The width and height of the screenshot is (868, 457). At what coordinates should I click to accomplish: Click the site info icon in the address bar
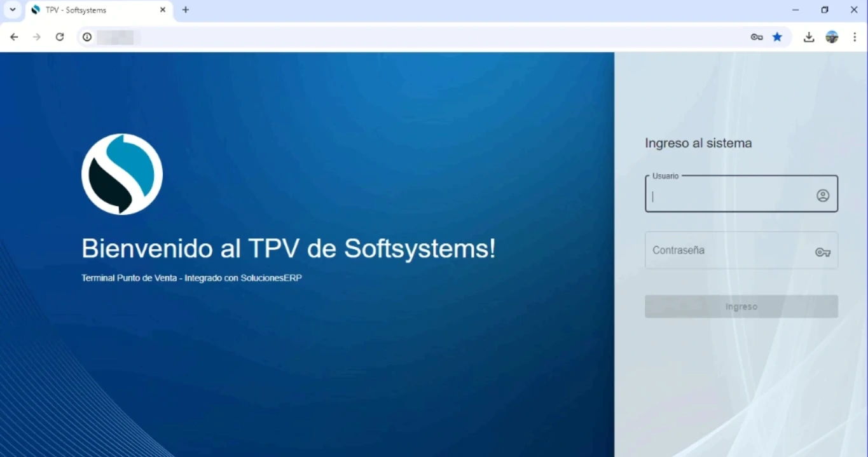click(x=87, y=37)
